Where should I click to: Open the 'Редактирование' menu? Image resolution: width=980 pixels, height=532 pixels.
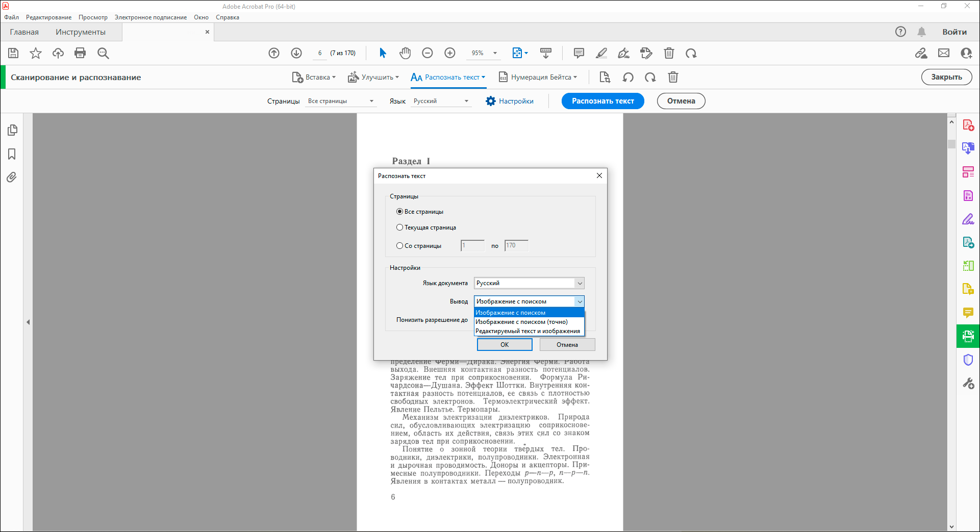pos(48,17)
